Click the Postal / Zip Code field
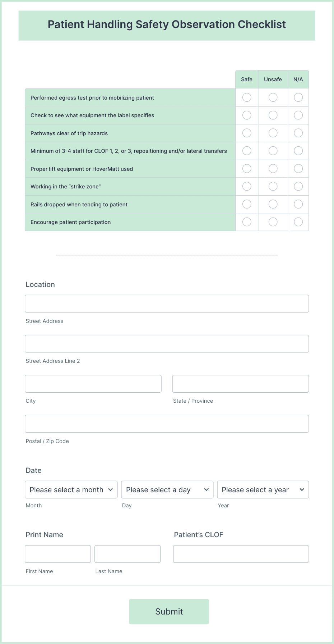This screenshot has height=644, width=334. click(x=167, y=423)
